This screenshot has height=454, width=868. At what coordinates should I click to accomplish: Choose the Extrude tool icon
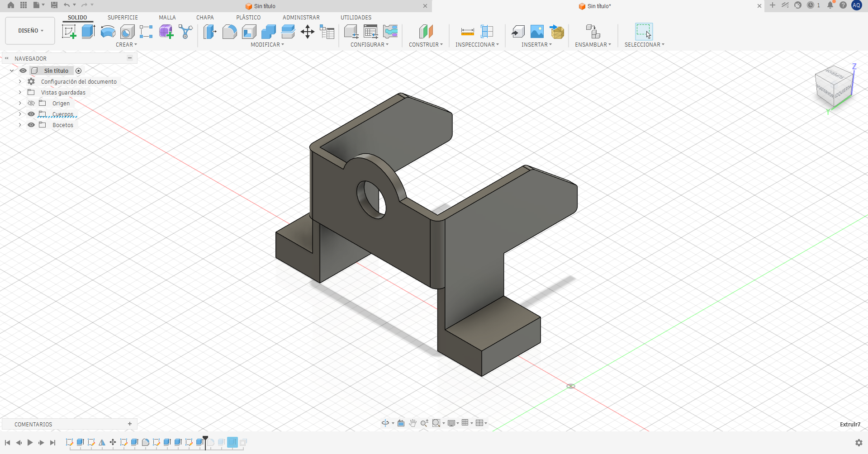tap(88, 31)
